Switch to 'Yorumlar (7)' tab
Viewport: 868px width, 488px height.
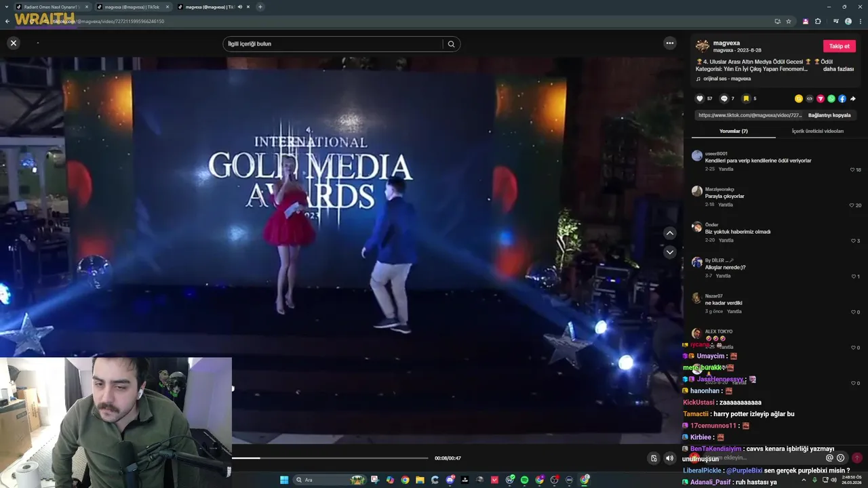pyautogui.click(x=734, y=131)
